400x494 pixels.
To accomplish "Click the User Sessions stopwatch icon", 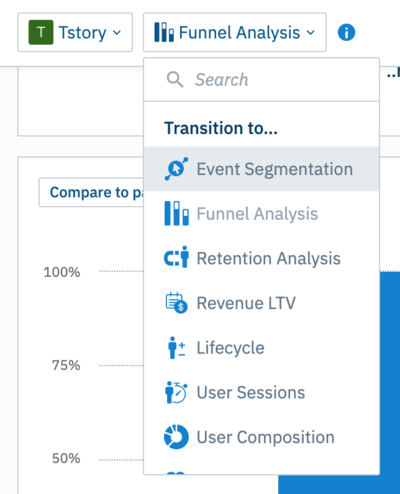I will tap(176, 392).
